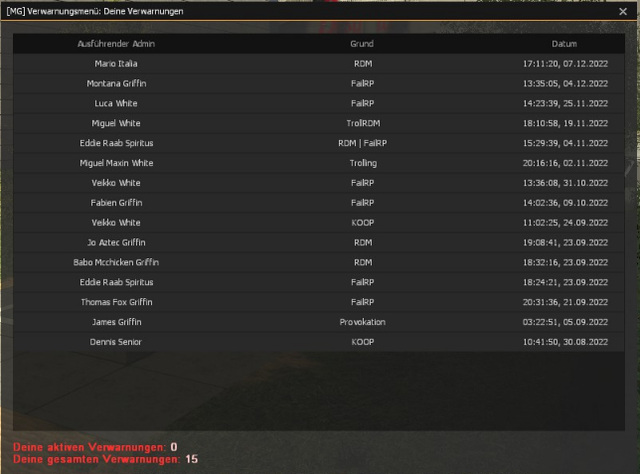This screenshot has width=640, height=474.
Task: Click the 'Ausführender Admin' column header
Action: pos(116,44)
